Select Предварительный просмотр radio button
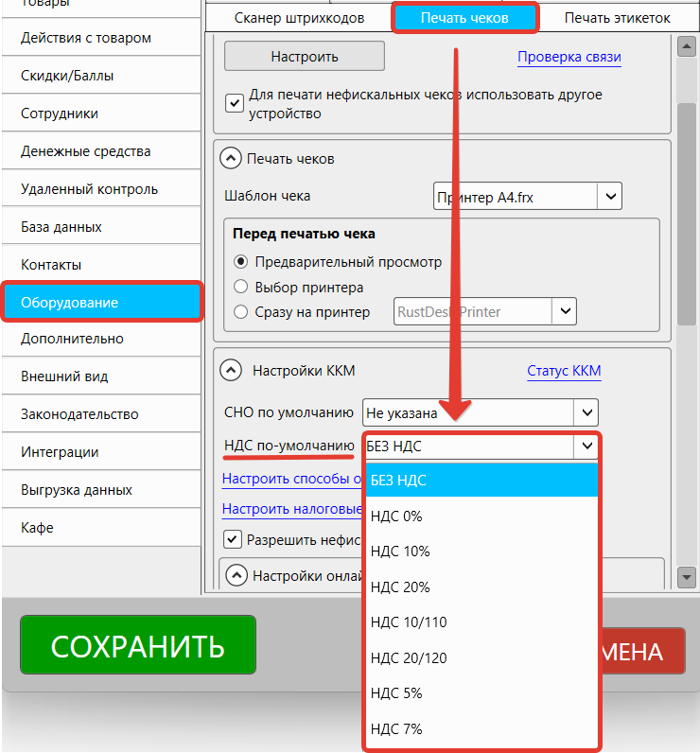This screenshot has height=753, width=700. (241, 262)
